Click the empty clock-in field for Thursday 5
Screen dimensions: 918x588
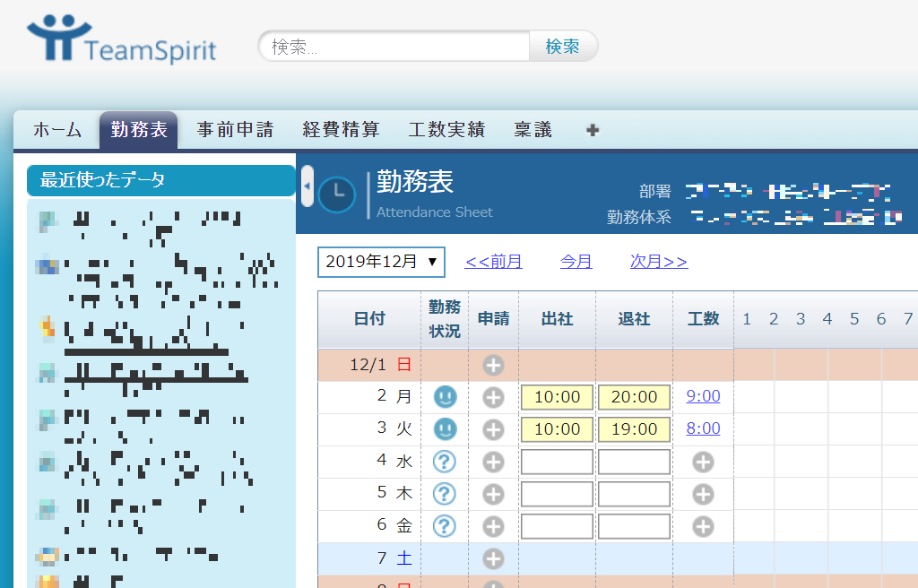[557, 494]
